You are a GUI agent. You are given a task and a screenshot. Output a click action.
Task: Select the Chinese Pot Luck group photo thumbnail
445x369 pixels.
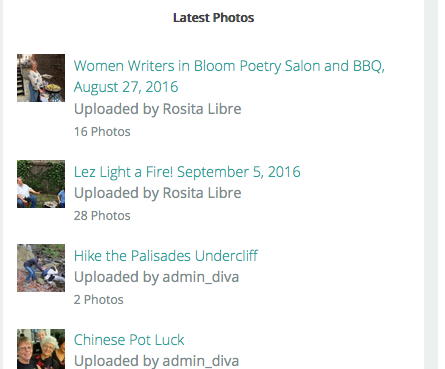(41, 349)
